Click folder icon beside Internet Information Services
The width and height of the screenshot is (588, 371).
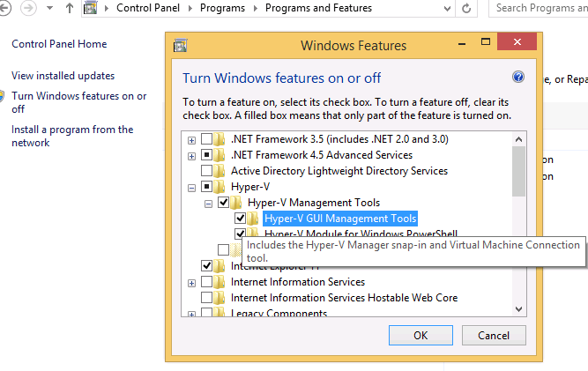tap(220, 282)
